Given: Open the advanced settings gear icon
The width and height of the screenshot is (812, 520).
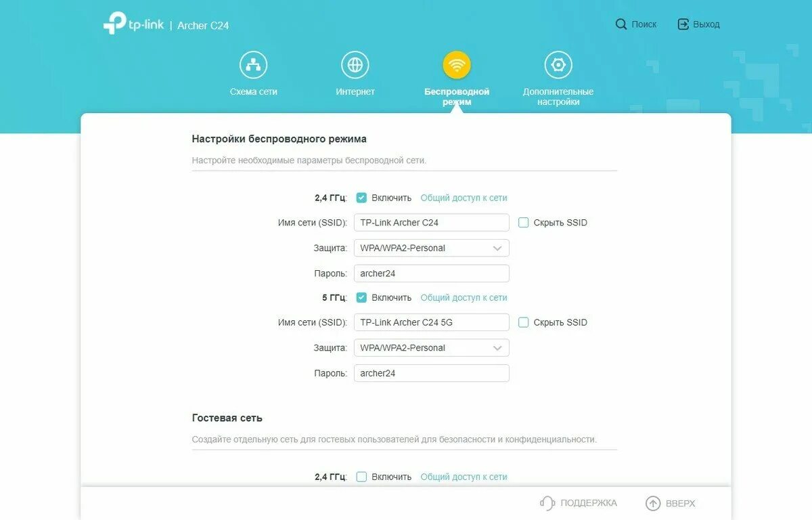Looking at the screenshot, I should coord(558,65).
